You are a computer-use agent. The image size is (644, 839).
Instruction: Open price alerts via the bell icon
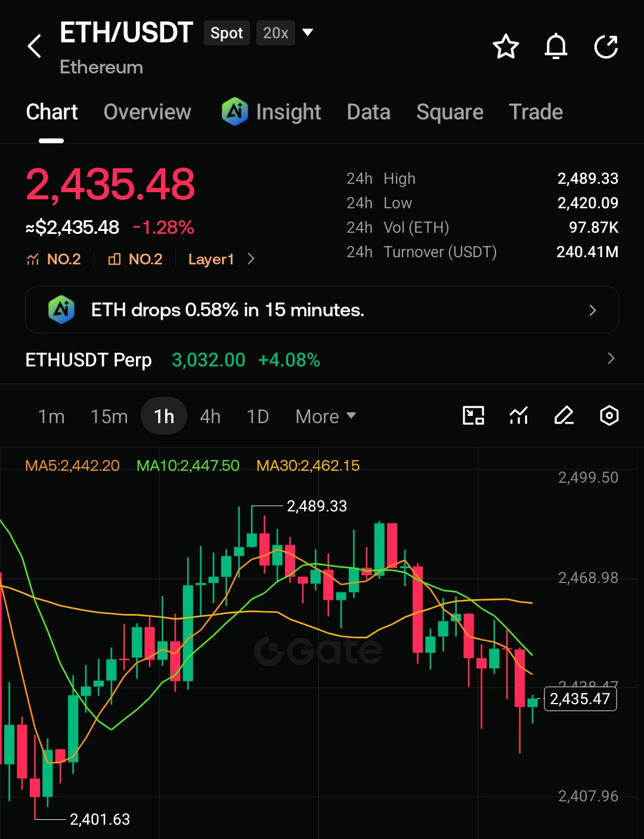click(x=556, y=47)
